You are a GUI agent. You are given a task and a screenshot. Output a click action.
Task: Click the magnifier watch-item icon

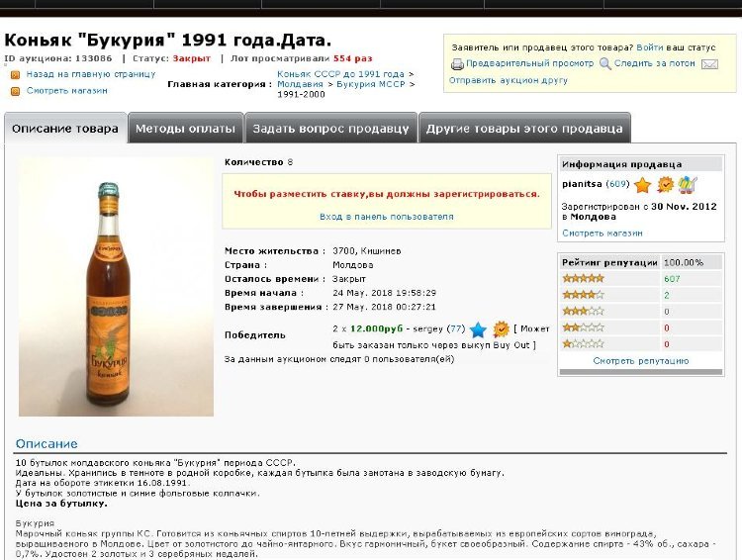pyautogui.click(x=605, y=63)
